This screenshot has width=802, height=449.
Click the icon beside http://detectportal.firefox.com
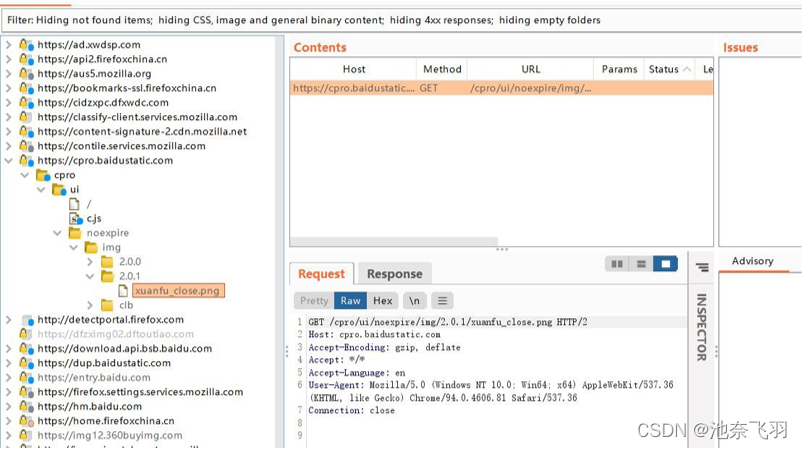click(28, 320)
